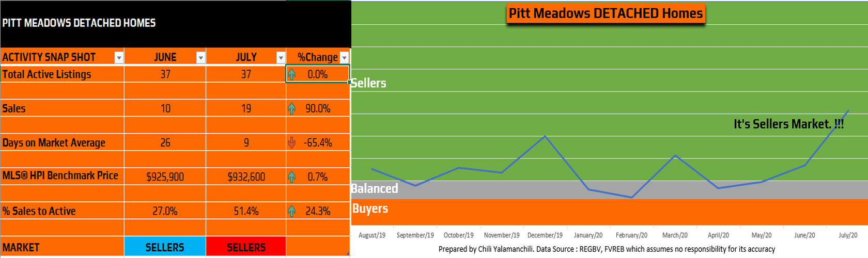Image resolution: width=868 pixels, height=258 pixels.
Task: Click the July/20 label on chart axis
Action: coord(848,235)
